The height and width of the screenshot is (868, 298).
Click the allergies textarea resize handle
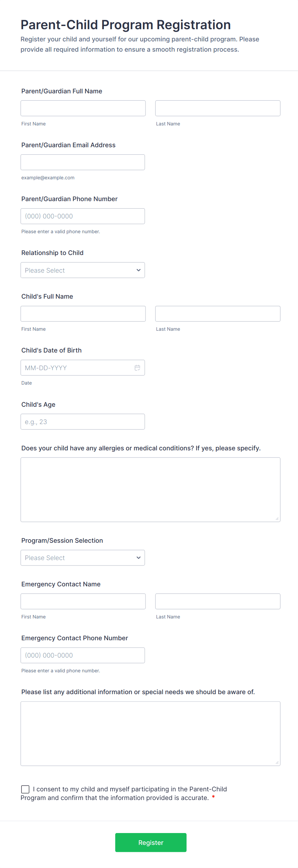point(277,519)
